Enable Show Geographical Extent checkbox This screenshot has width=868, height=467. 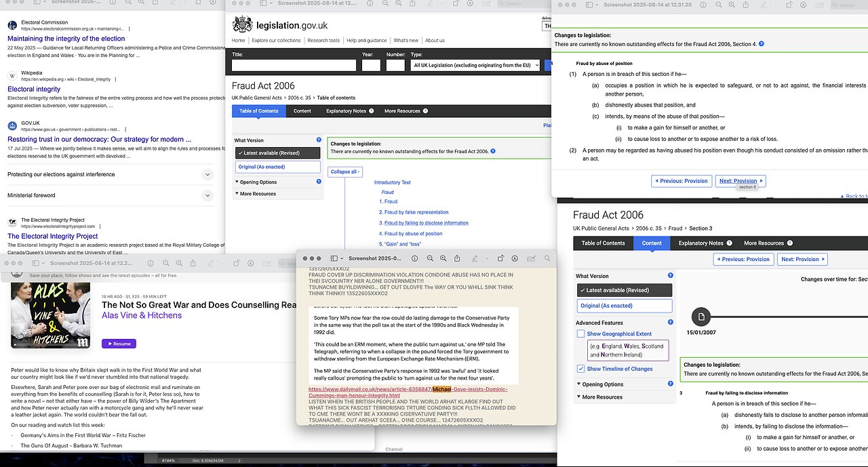point(580,333)
